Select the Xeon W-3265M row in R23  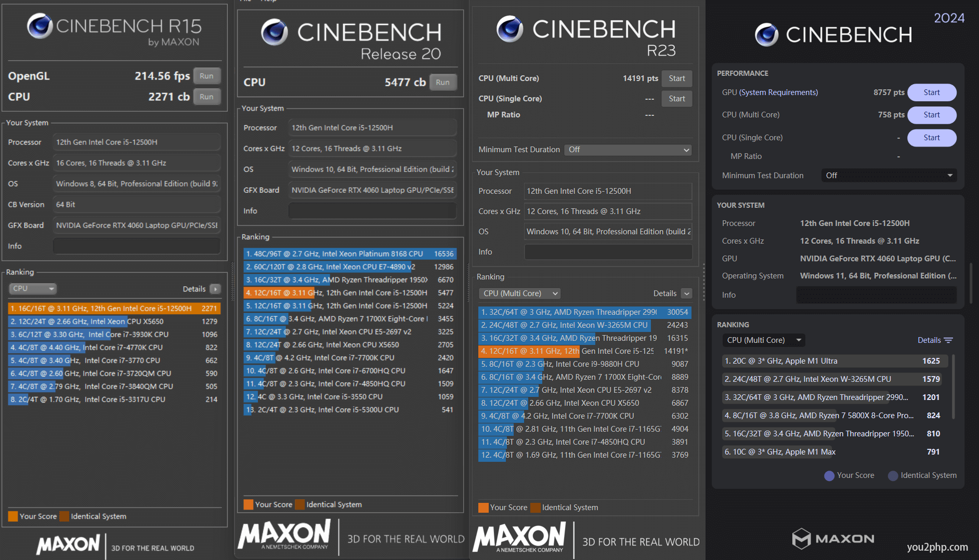[585, 325]
